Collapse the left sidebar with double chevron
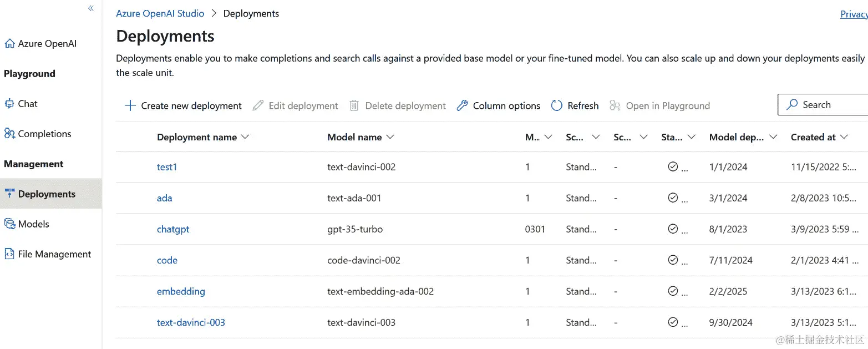 (91, 8)
